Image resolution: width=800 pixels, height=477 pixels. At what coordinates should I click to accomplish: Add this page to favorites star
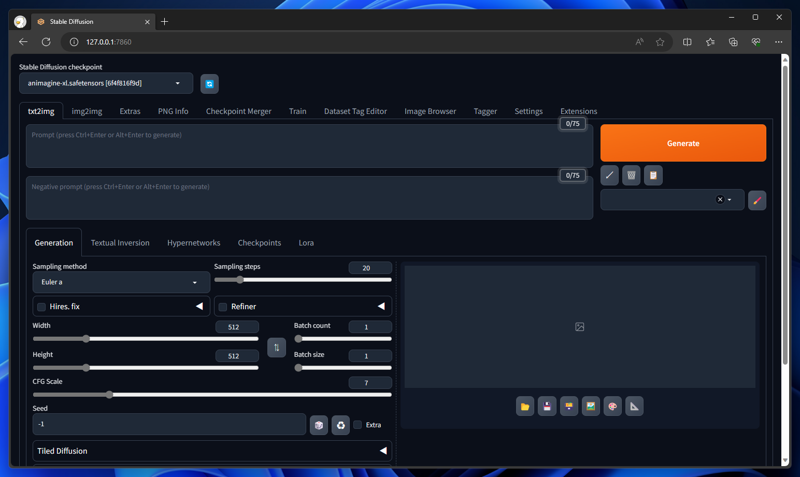coord(660,42)
